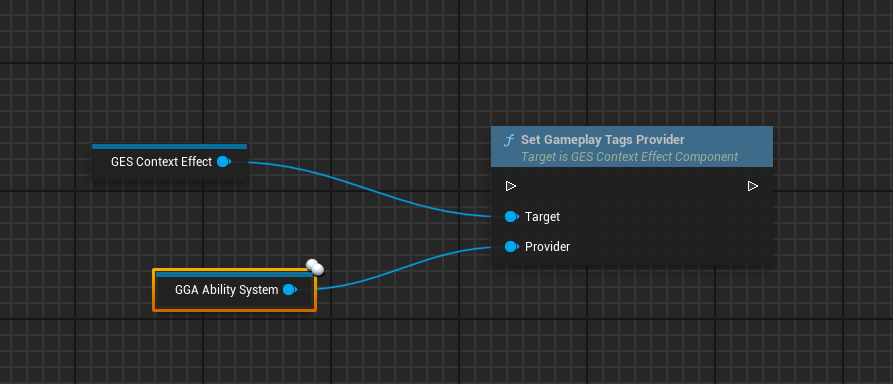Click the Target pin label
This screenshot has height=384, width=893.
[x=542, y=216]
